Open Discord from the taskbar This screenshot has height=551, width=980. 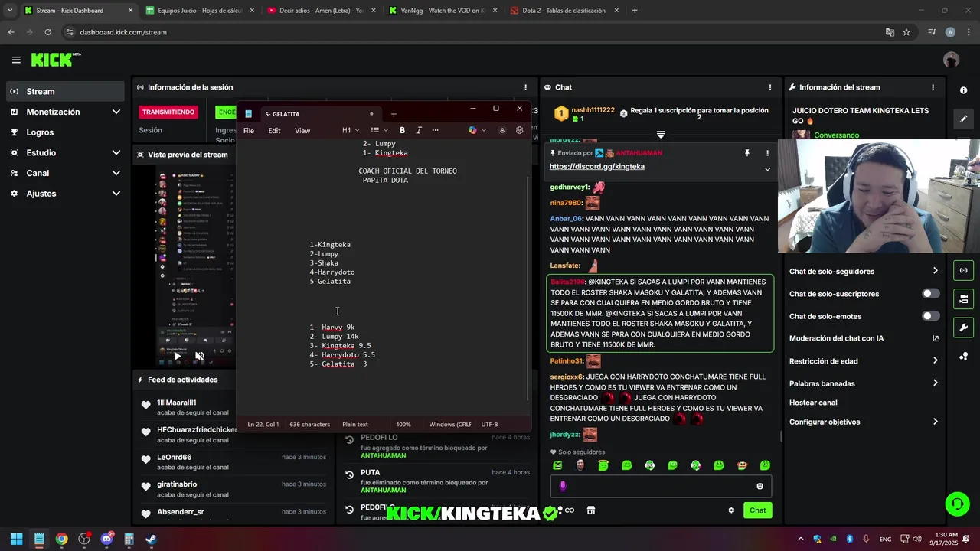point(106,539)
